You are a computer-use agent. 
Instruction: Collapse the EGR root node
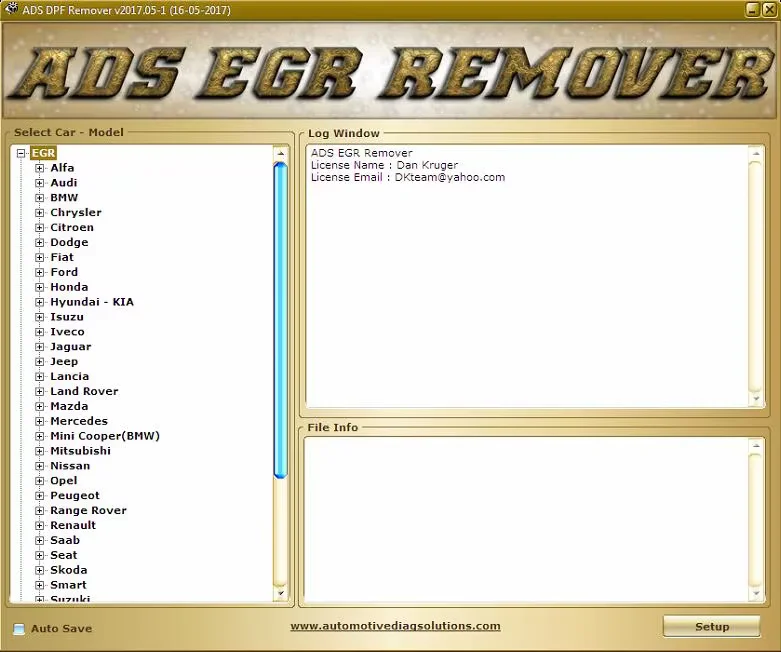(x=21, y=153)
